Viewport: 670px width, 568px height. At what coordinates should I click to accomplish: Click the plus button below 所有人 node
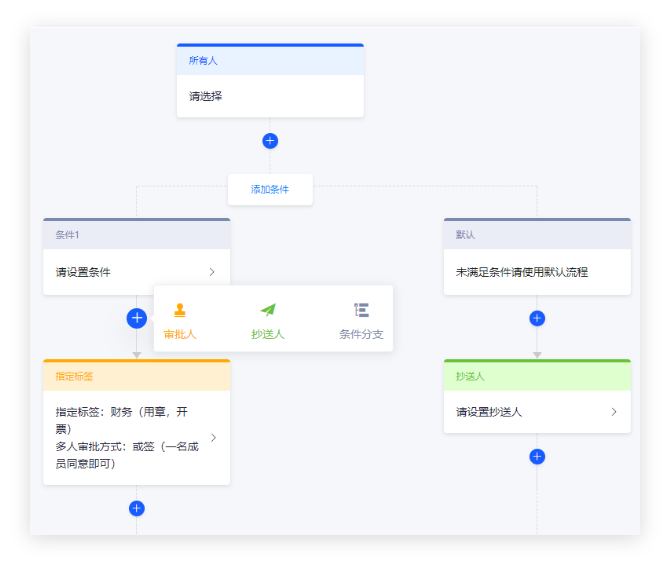(270, 141)
